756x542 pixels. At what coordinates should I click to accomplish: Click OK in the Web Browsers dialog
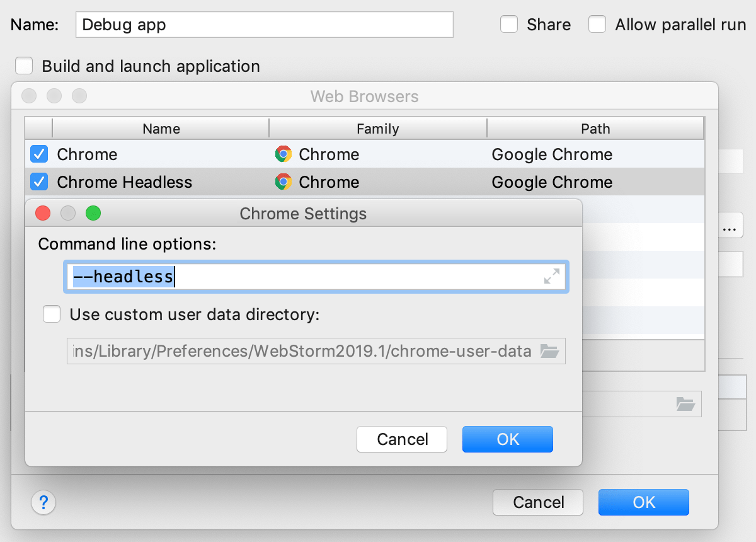point(643,502)
